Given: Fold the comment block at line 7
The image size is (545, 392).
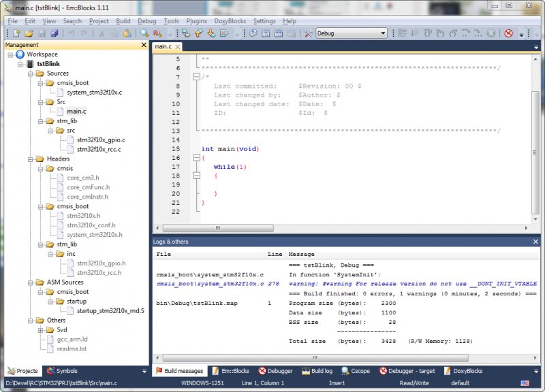Looking at the screenshot, I should tap(196, 77).
